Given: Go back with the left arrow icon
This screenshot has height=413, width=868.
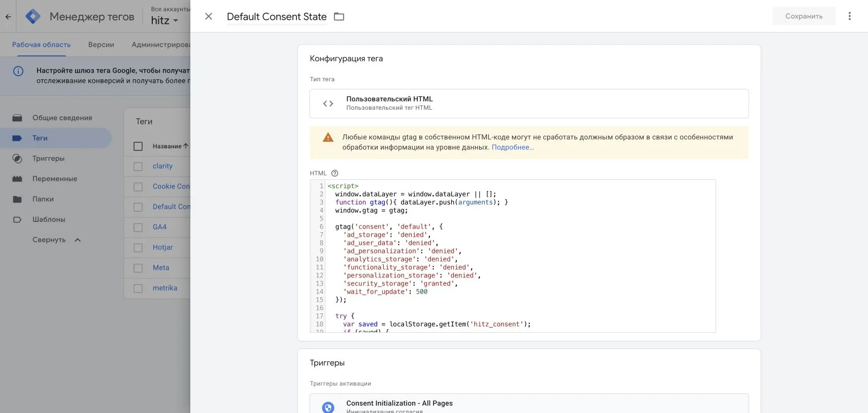Looking at the screenshot, I should pos(8,17).
